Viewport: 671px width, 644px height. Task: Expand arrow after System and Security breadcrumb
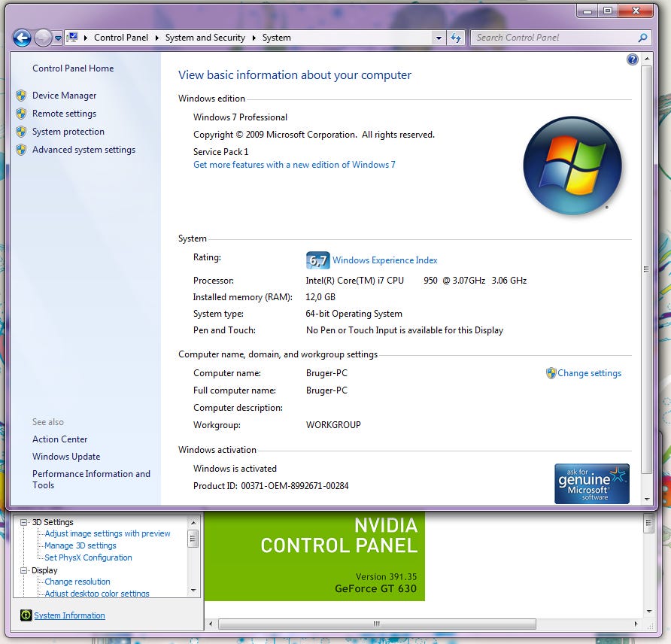pyautogui.click(x=254, y=38)
